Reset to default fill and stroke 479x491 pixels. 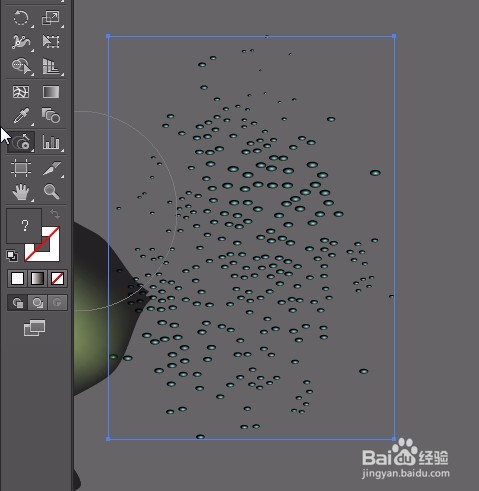(x=12, y=256)
